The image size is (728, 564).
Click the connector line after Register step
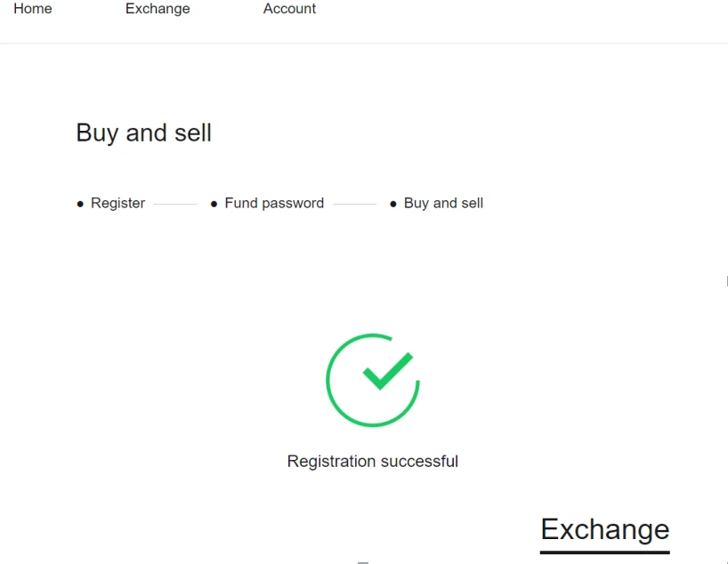pyautogui.click(x=175, y=204)
